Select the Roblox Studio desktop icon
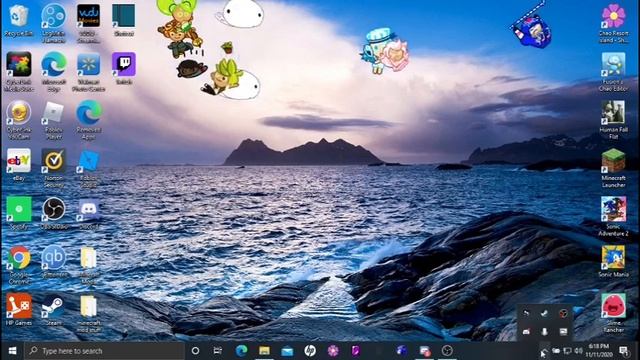This screenshot has width=640, height=360. [x=88, y=168]
